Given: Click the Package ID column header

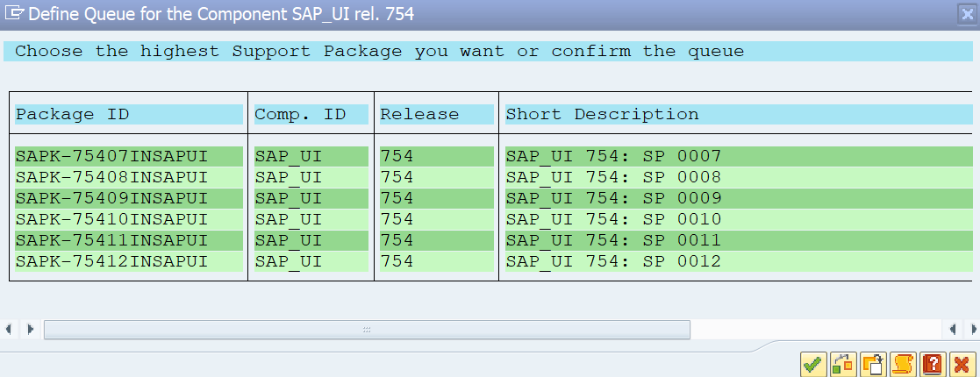Looking at the screenshot, I should (x=129, y=114).
